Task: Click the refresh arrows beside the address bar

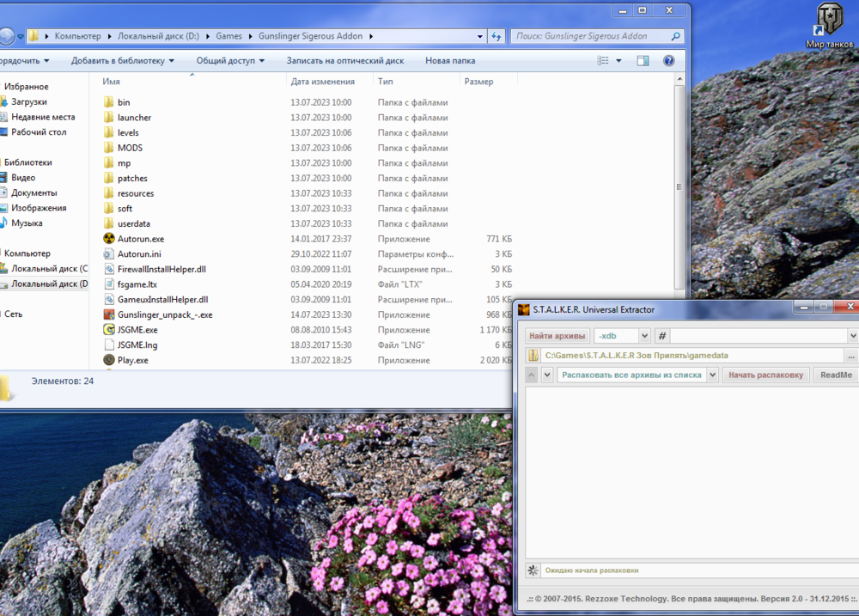Action: pyautogui.click(x=496, y=36)
